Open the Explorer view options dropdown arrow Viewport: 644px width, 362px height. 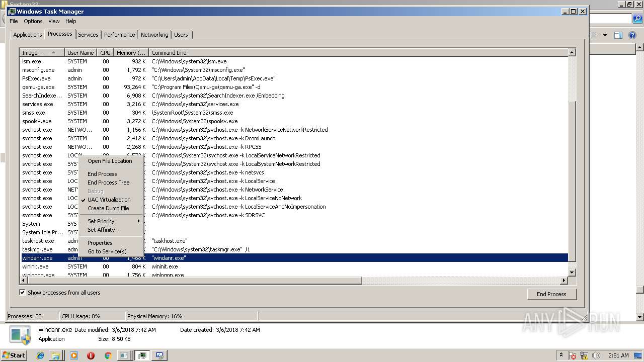[605, 35]
